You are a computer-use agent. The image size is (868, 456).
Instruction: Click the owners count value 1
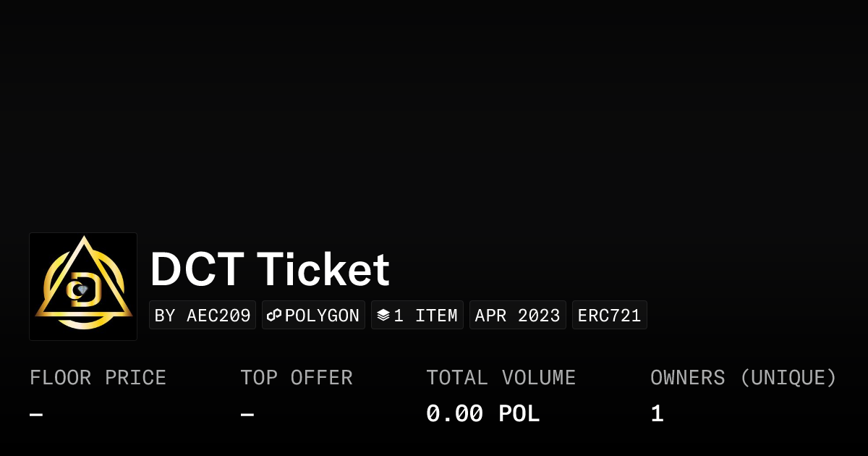657,414
